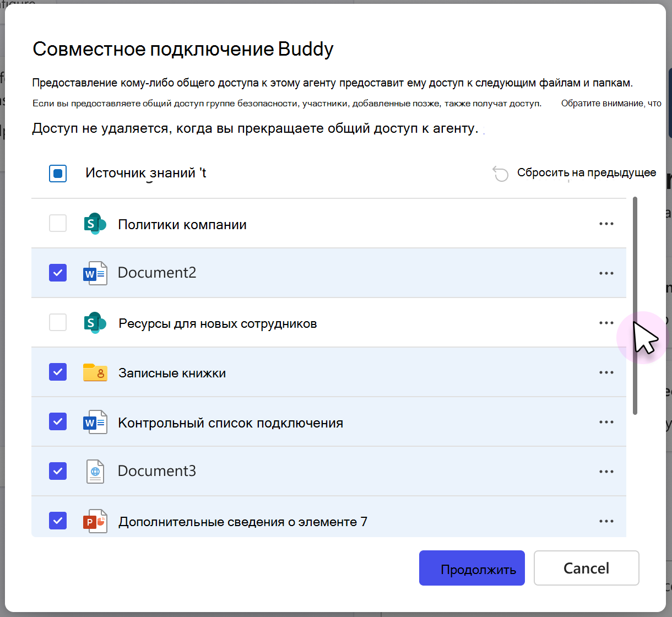Uncheck Дополнительные сведения о элементе 7 checkbox
Screen dimensions: 672x617
tap(58, 521)
